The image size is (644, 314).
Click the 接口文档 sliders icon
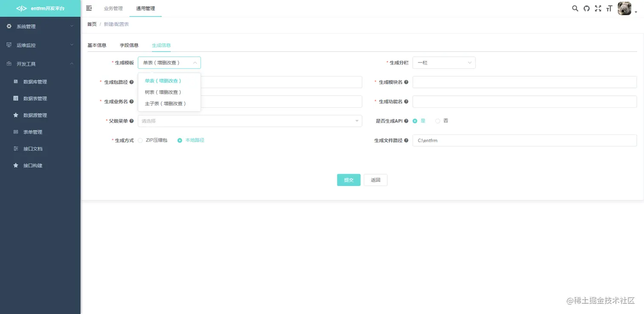point(16,148)
